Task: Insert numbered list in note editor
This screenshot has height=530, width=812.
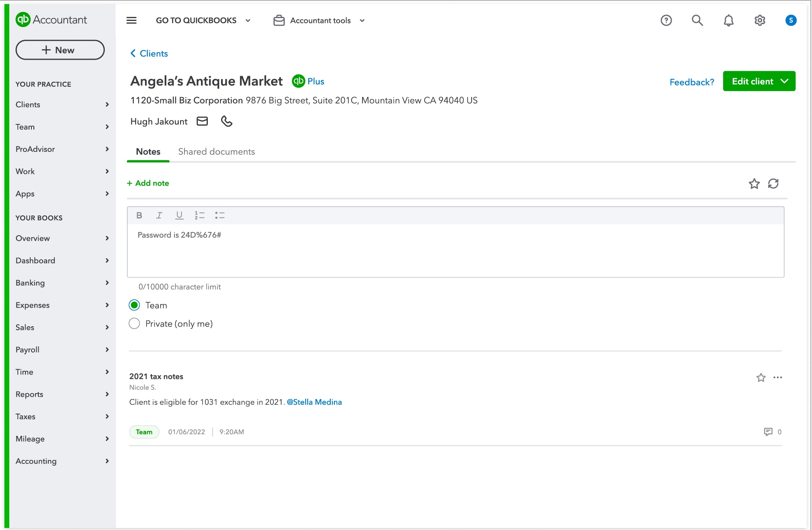Action: tap(200, 215)
